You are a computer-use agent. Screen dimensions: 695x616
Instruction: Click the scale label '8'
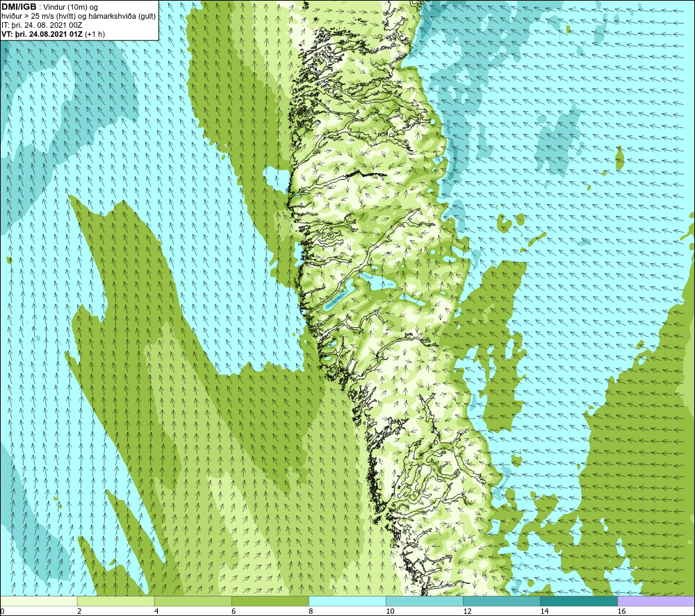(x=311, y=611)
